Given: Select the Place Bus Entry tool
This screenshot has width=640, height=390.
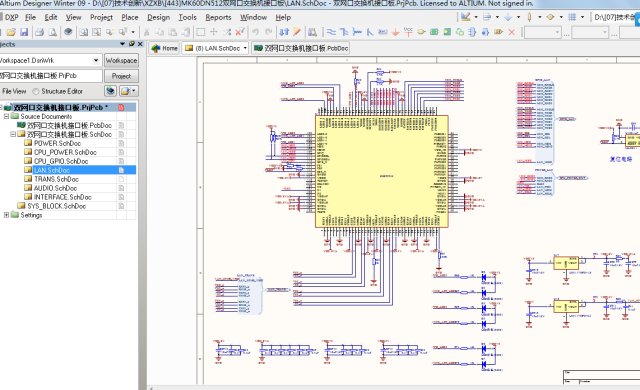Looking at the screenshot, I should click(370, 32).
